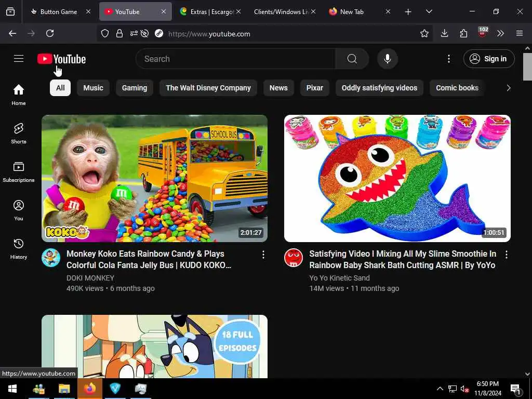Play the Bluey 18 full episodes thumbnail
Viewport: 532px width, 399px height.
pyautogui.click(x=154, y=347)
